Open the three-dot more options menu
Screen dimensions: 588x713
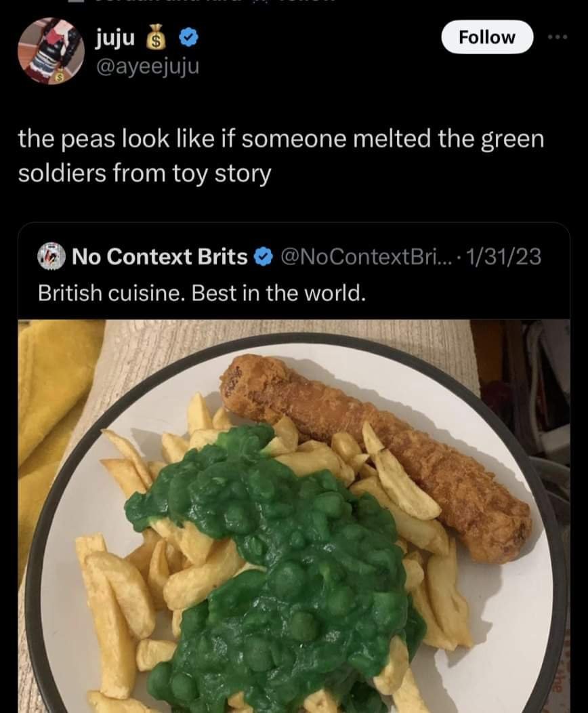pyautogui.click(x=558, y=37)
